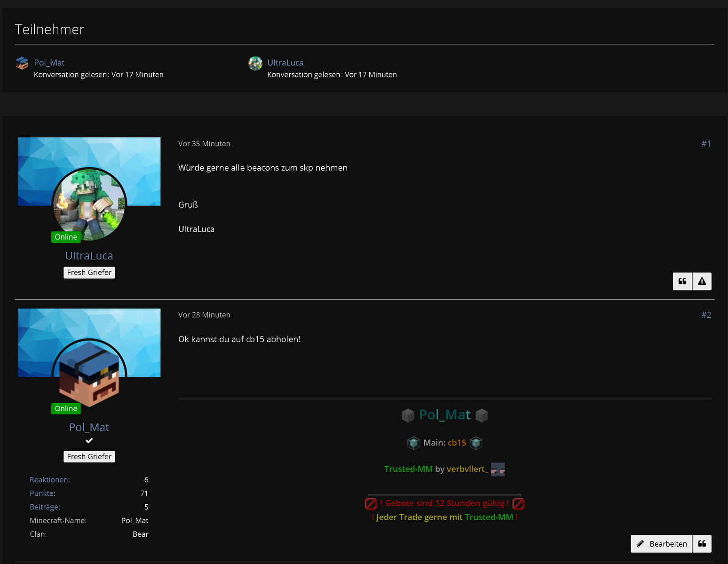The height and width of the screenshot is (564, 728).
Task: Open Pol_Mat profile link in Teilnehmer
Action: tap(49, 63)
